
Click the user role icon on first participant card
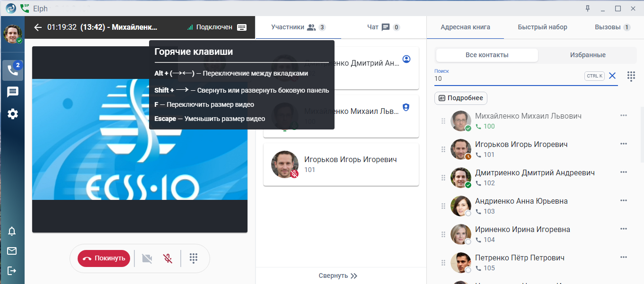[406, 59]
